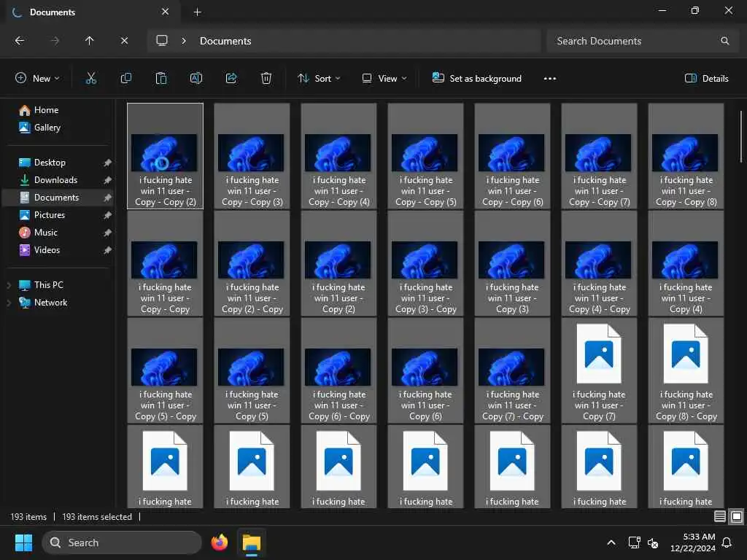Screen dimensions: 747x560
Task: Click the search magnifier icon in Search Documents
Action: coord(724,41)
